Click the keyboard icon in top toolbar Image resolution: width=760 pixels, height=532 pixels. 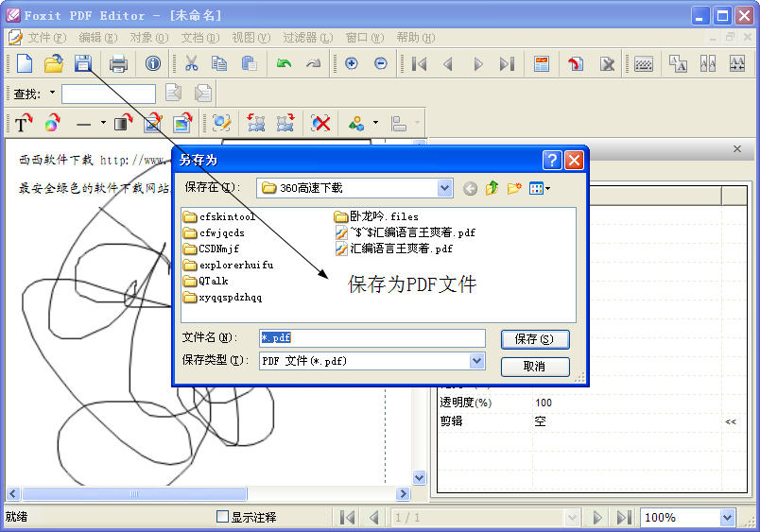point(643,64)
